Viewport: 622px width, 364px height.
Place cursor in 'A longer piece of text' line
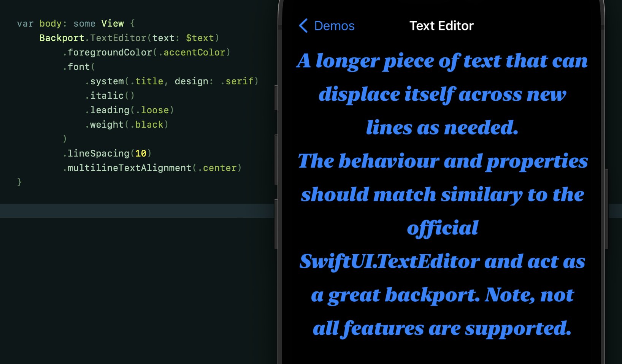coord(442,61)
